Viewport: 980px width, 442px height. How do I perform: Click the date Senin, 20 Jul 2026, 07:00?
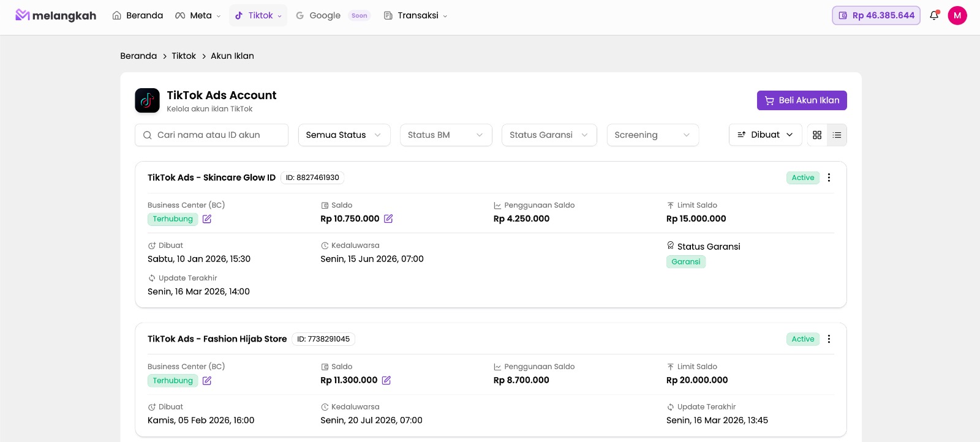(371, 421)
